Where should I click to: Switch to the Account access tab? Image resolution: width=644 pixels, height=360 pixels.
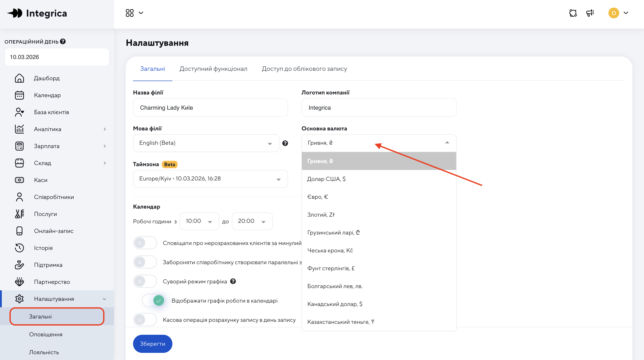coord(304,69)
